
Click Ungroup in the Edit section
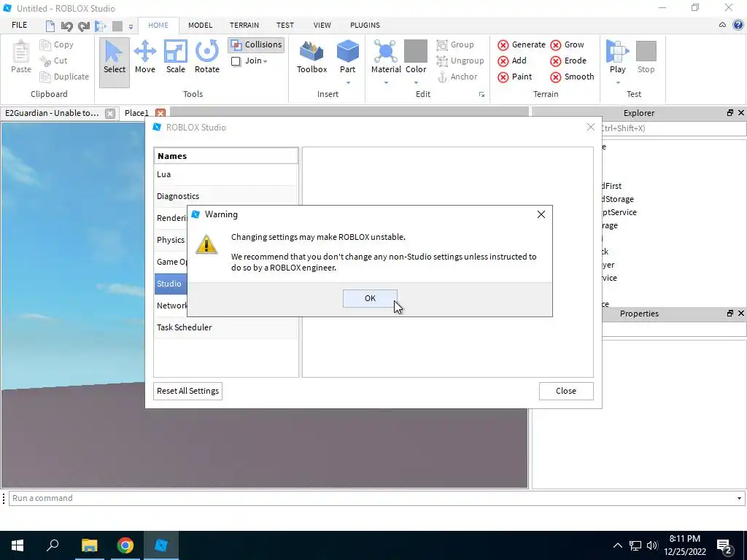click(x=460, y=61)
